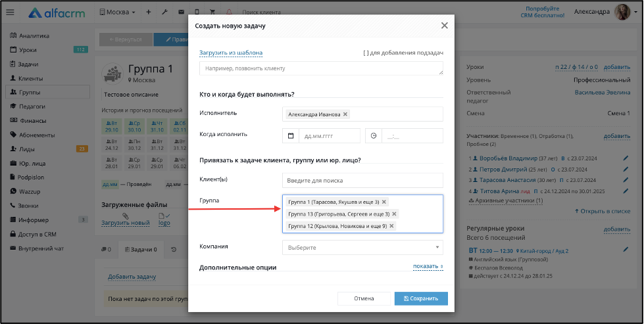
Task: Edit Воробьёв Владимир with pencil icon
Action: click(x=626, y=158)
